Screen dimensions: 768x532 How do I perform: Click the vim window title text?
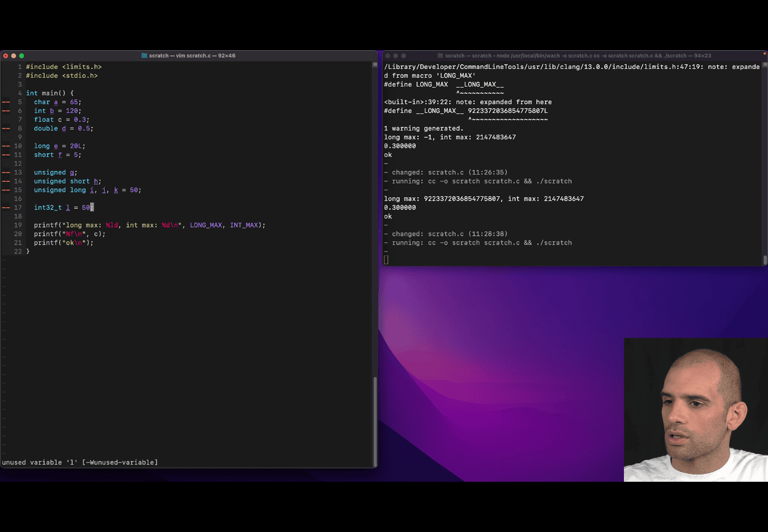pyautogui.click(x=192, y=55)
